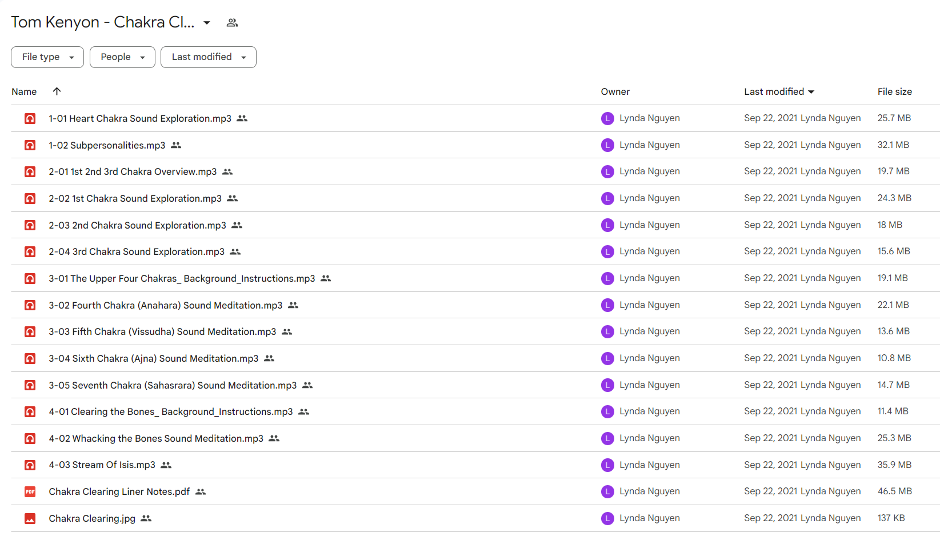Click the 10.8 MB file size value

pos(894,358)
